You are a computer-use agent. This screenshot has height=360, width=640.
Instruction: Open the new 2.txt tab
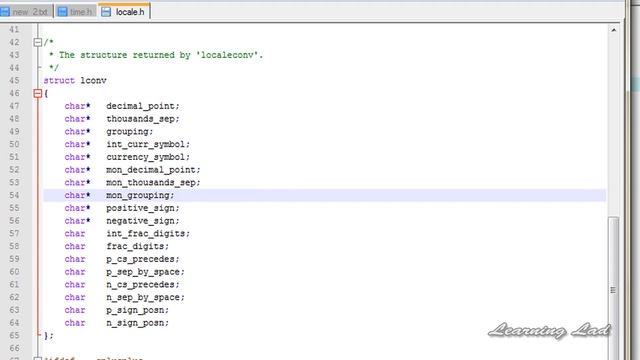(25, 12)
